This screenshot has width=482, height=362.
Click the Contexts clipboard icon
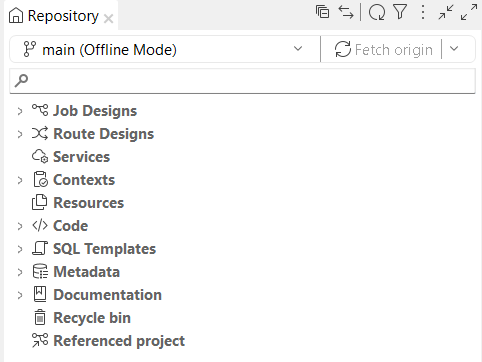(40, 179)
